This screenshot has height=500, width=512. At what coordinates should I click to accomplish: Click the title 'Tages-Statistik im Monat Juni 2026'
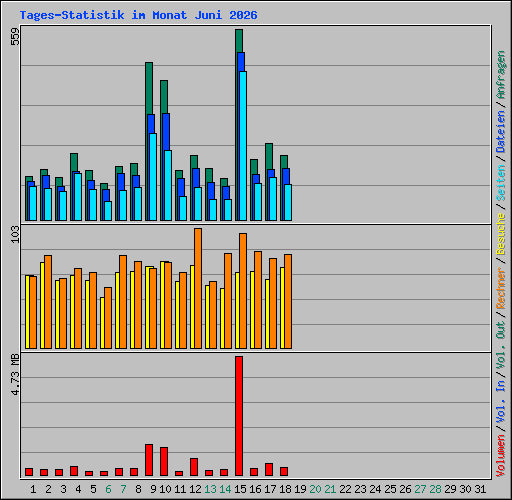coord(138,15)
